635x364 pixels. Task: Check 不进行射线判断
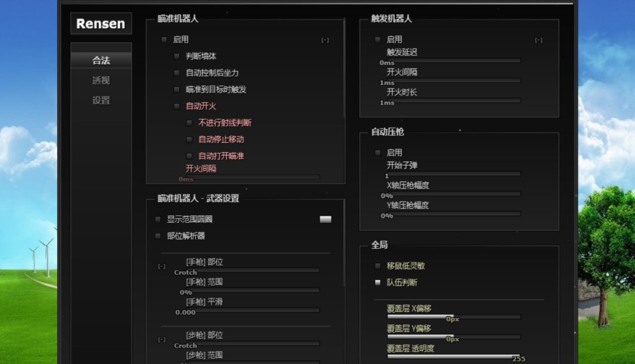(189, 122)
